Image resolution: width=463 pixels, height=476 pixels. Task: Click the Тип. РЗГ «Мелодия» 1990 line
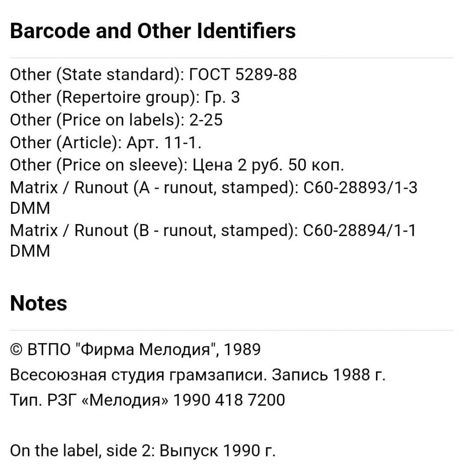tap(147, 400)
